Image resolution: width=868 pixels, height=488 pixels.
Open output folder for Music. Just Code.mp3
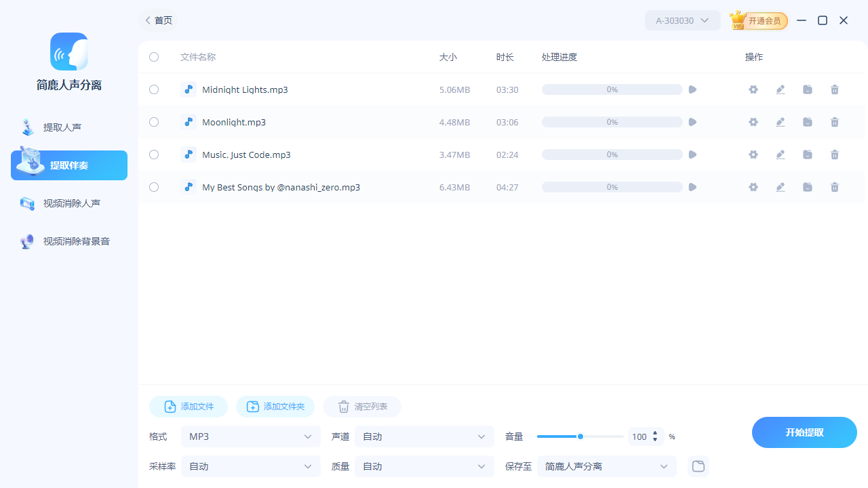click(808, 155)
